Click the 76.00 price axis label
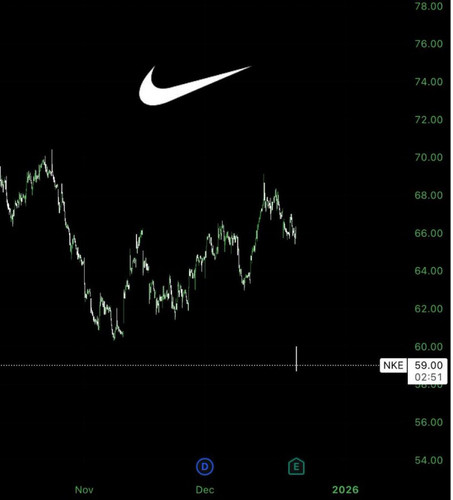The image size is (453, 500). point(429,44)
